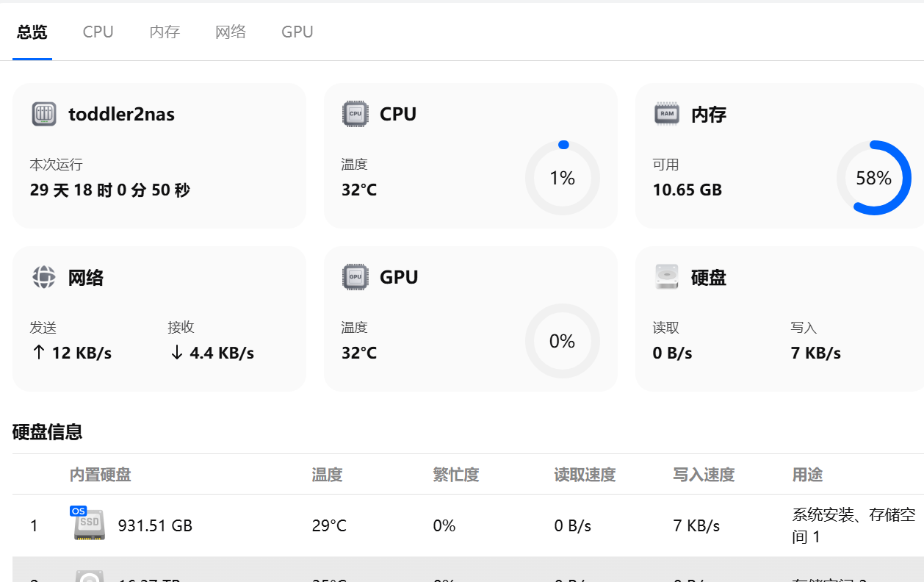Select the 总览 overview tab

32,32
